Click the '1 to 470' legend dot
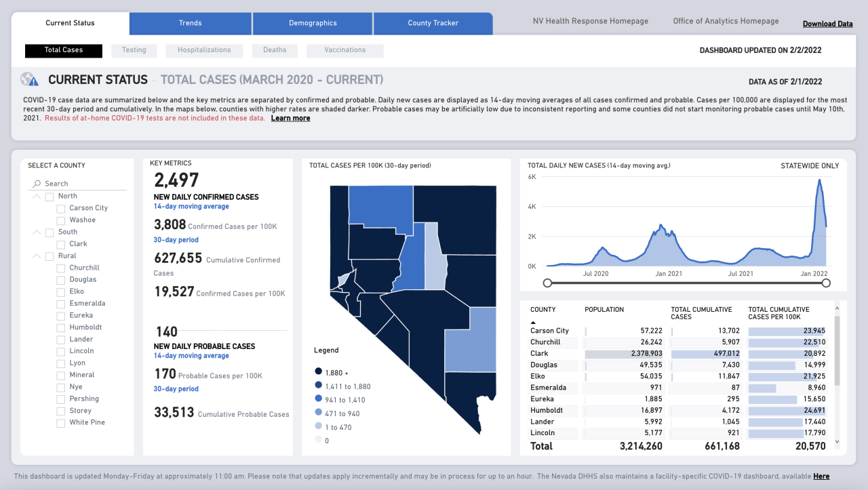This screenshot has width=868, height=490. click(x=318, y=427)
